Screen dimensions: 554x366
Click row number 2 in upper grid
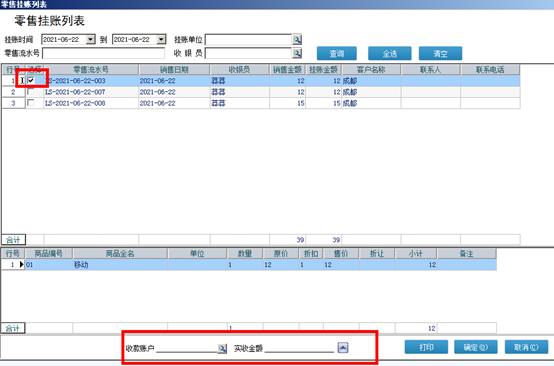tap(13, 92)
